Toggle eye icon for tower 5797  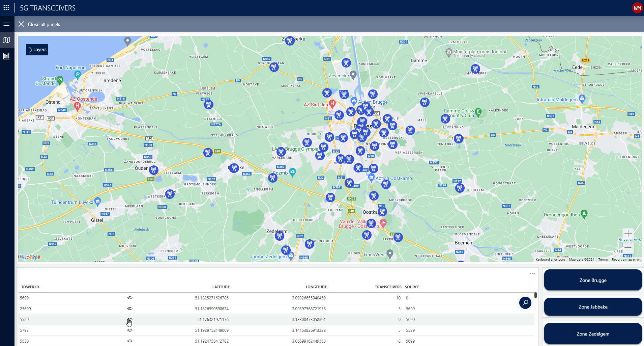pos(130,330)
